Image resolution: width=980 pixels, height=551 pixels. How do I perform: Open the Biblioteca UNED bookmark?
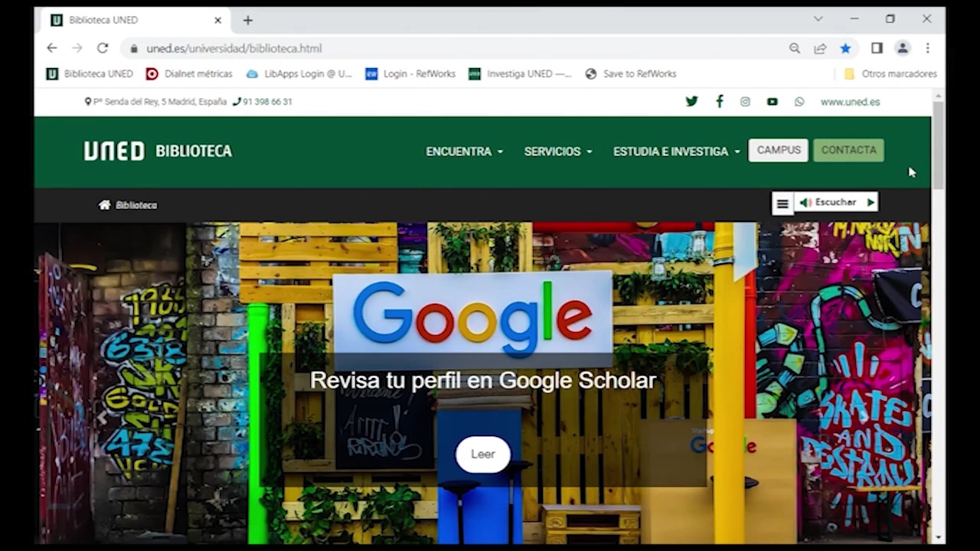pyautogui.click(x=90, y=74)
